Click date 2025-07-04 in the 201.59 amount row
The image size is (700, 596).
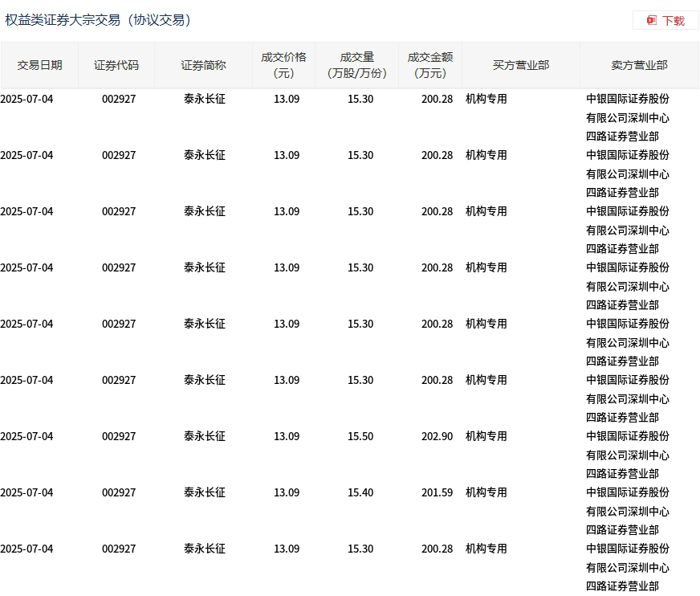26,493
